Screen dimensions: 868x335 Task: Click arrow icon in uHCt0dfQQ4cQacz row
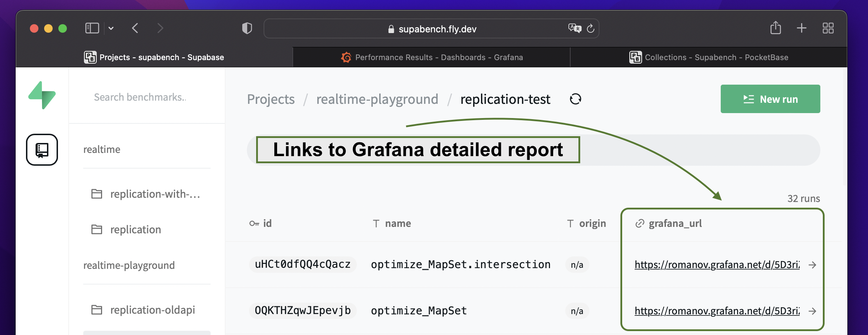pyautogui.click(x=812, y=265)
